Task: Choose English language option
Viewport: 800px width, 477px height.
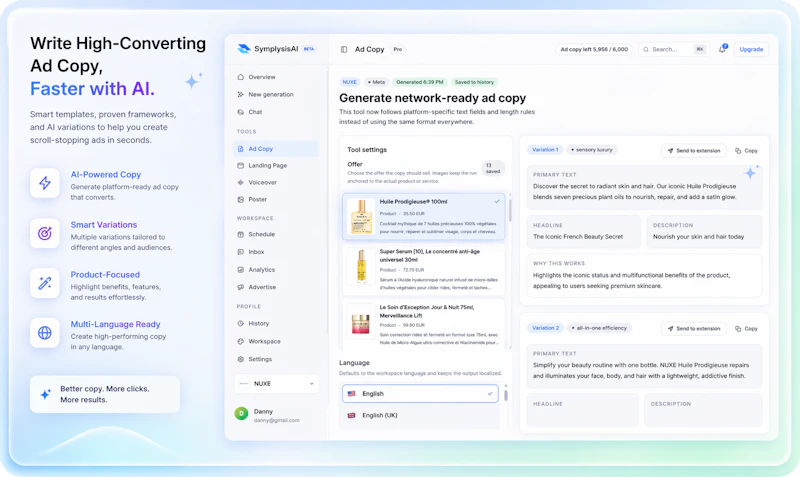Action: click(x=420, y=394)
